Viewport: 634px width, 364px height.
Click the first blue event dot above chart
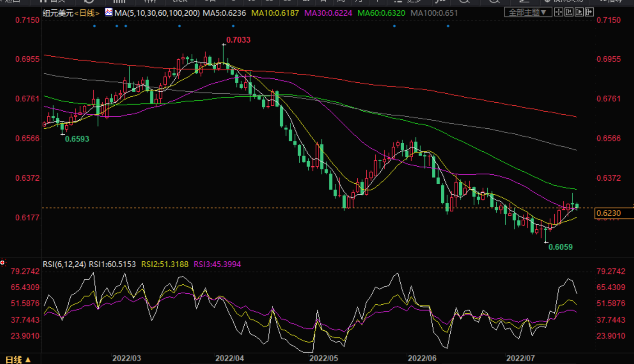pyautogui.click(x=95, y=26)
